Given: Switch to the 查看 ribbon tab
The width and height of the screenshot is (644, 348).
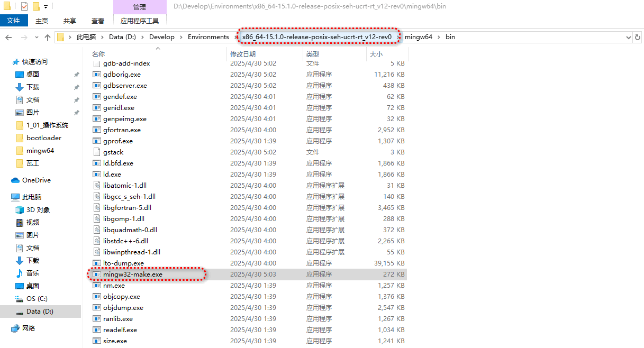Looking at the screenshot, I should click(x=98, y=21).
